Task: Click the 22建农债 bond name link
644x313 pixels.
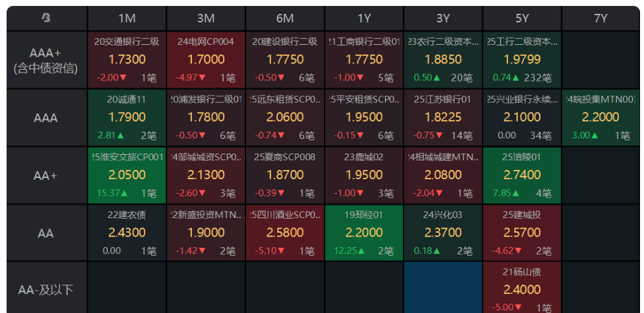Action: 127,215
